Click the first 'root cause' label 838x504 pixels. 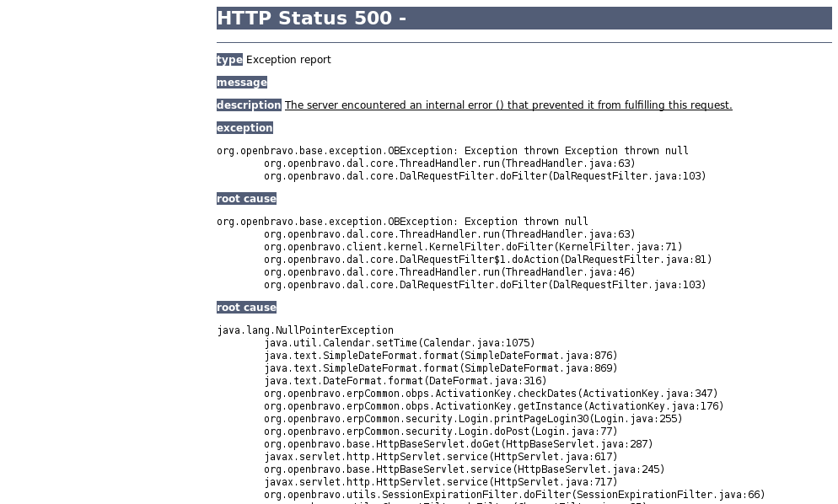pos(246,199)
